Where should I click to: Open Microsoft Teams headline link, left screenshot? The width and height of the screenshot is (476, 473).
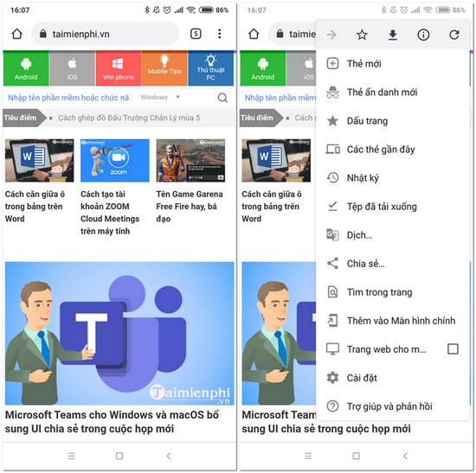coord(112,422)
